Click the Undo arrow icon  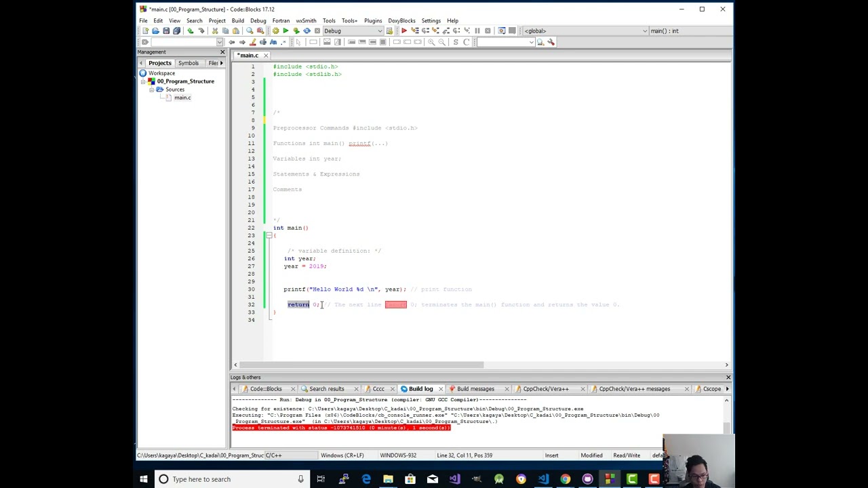click(x=191, y=30)
